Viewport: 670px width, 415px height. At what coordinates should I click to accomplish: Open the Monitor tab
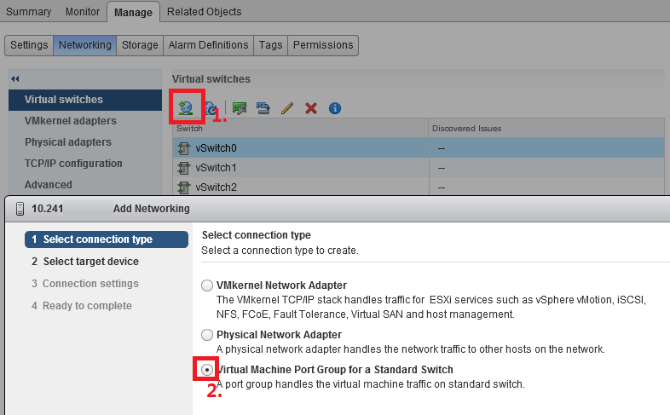[82, 12]
